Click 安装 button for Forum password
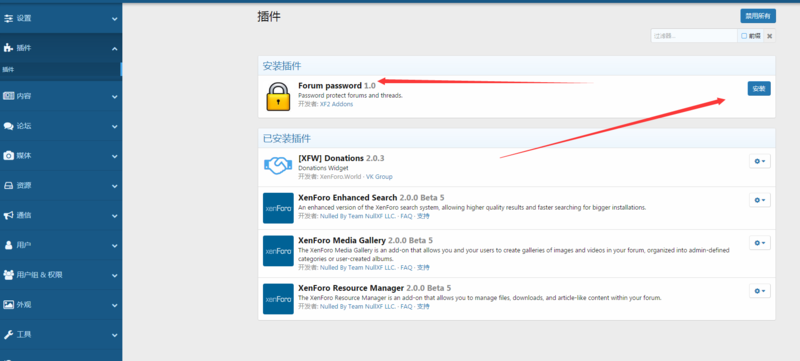The height and width of the screenshot is (361, 800). (x=759, y=89)
